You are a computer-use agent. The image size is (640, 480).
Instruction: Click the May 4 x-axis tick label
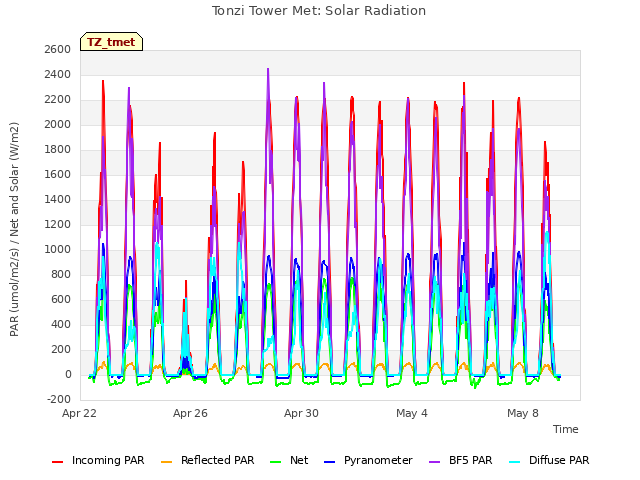(x=412, y=413)
